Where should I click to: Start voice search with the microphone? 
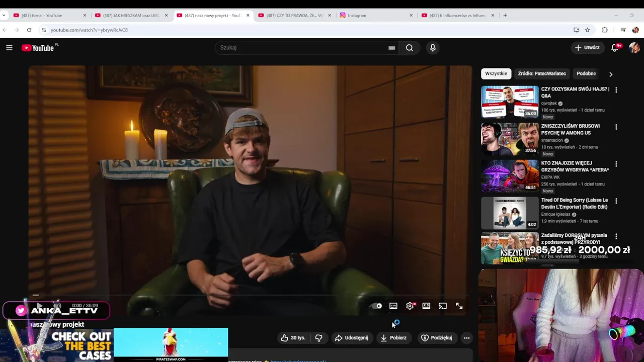tap(433, 48)
